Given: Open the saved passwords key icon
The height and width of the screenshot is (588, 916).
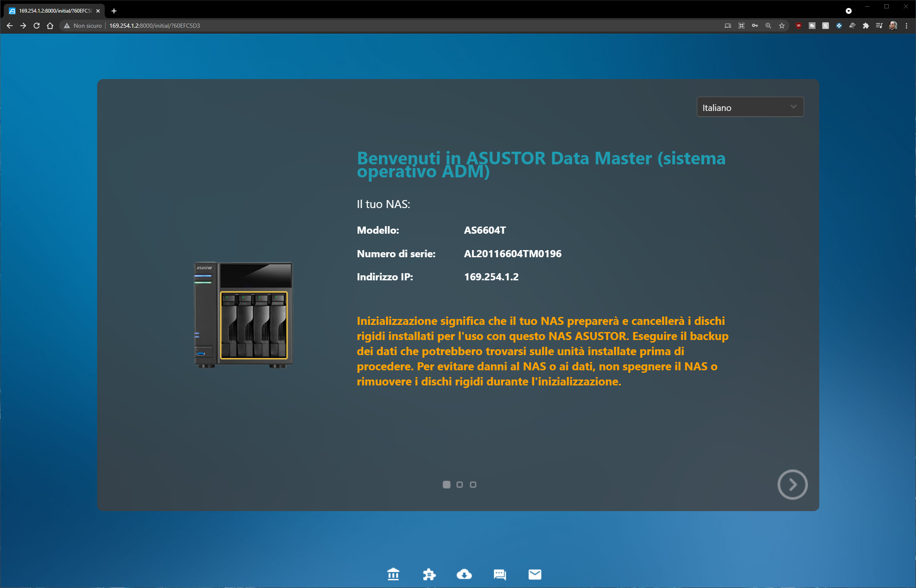Looking at the screenshot, I should point(755,26).
